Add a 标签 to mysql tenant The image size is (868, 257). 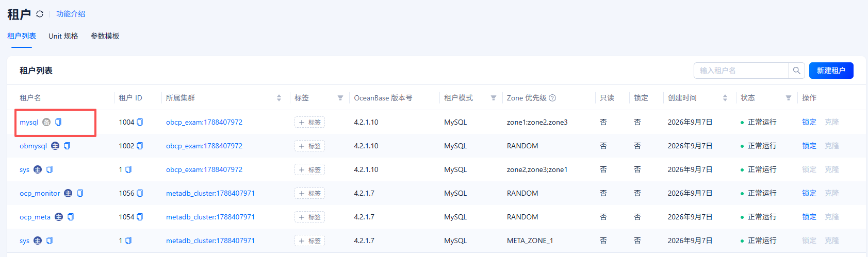(309, 122)
